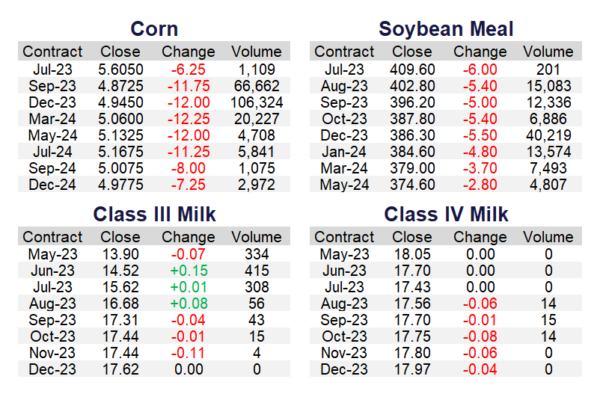Select Class III Aug-23 close 16.68
Viewport: 600px width, 394px height.
pyautogui.click(x=121, y=304)
